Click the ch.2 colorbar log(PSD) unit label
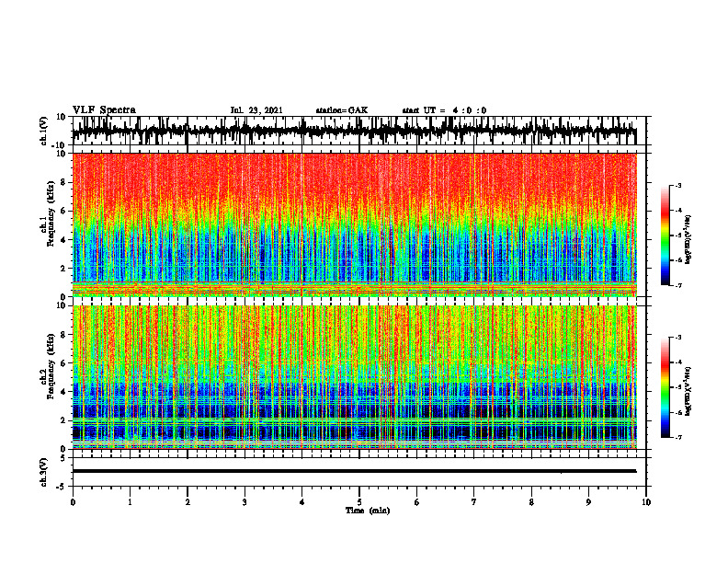 tap(688, 391)
